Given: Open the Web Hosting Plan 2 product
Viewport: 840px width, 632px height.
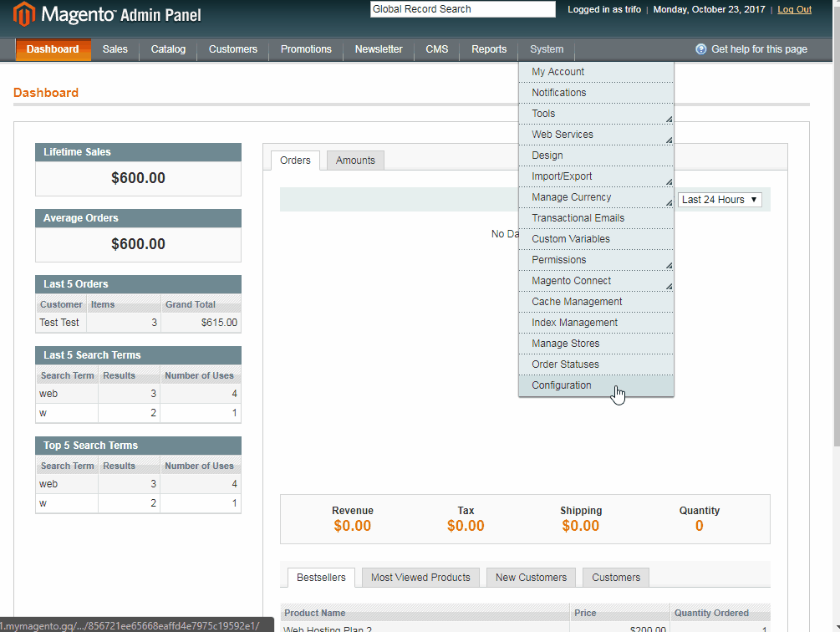Looking at the screenshot, I should pos(329,628).
